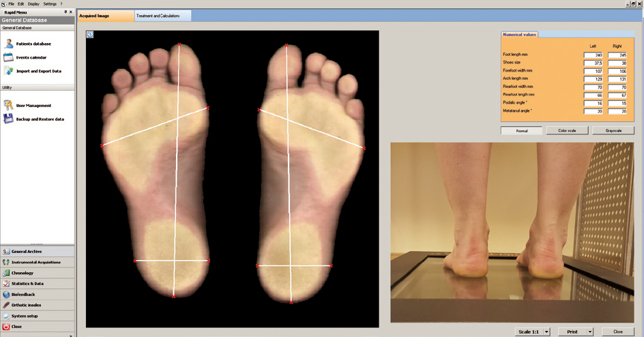The height and width of the screenshot is (337, 644).
Task: Open the Biofeedback section
Action: tap(23, 294)
